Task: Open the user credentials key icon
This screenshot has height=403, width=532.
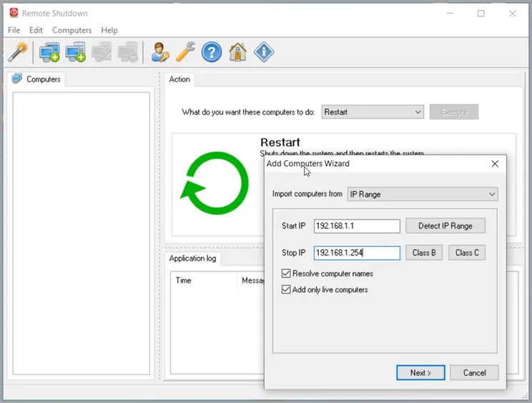Action: point(159,52)
